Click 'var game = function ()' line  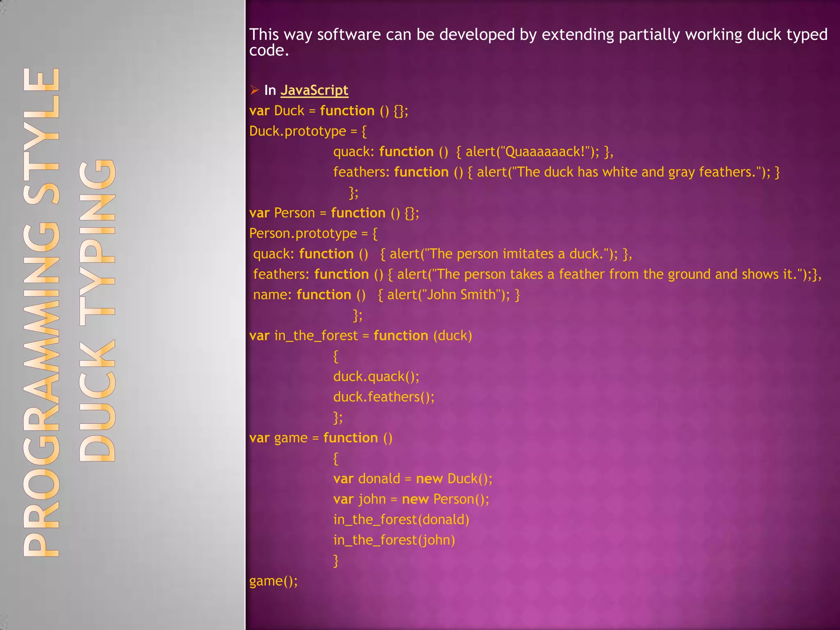tap(321, 438)
